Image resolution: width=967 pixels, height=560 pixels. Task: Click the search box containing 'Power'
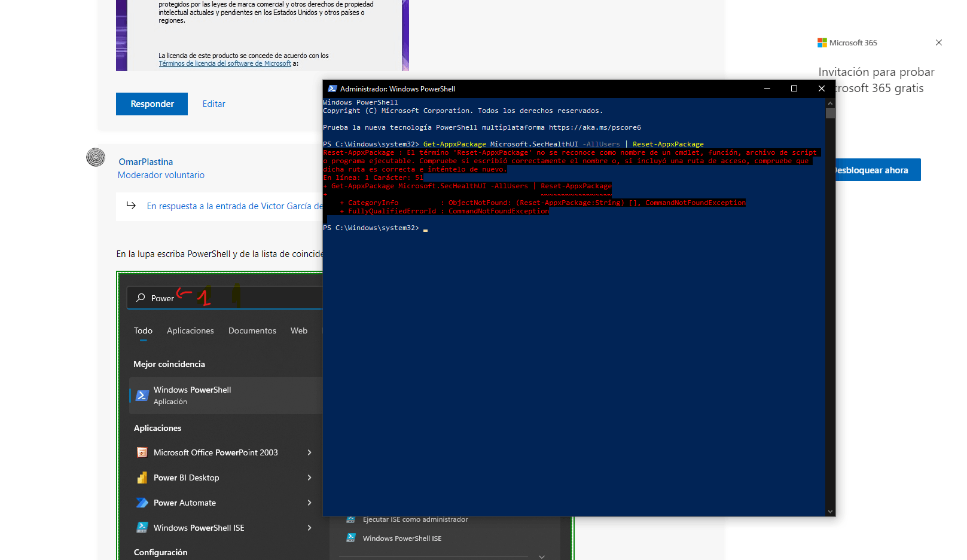225,298
